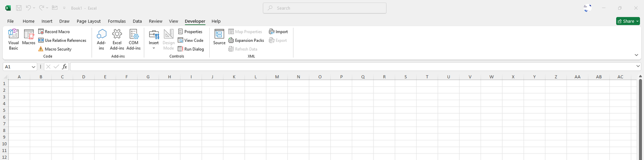Click Refresh Data in XML group
The image size is (644, 160).
[x=243, y=49]
